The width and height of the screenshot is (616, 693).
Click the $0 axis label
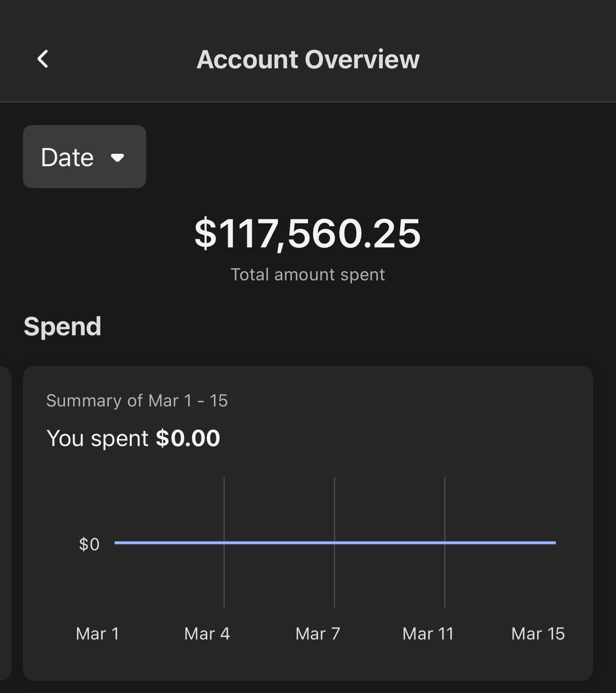pyautogui.click(x=89, y=544)
